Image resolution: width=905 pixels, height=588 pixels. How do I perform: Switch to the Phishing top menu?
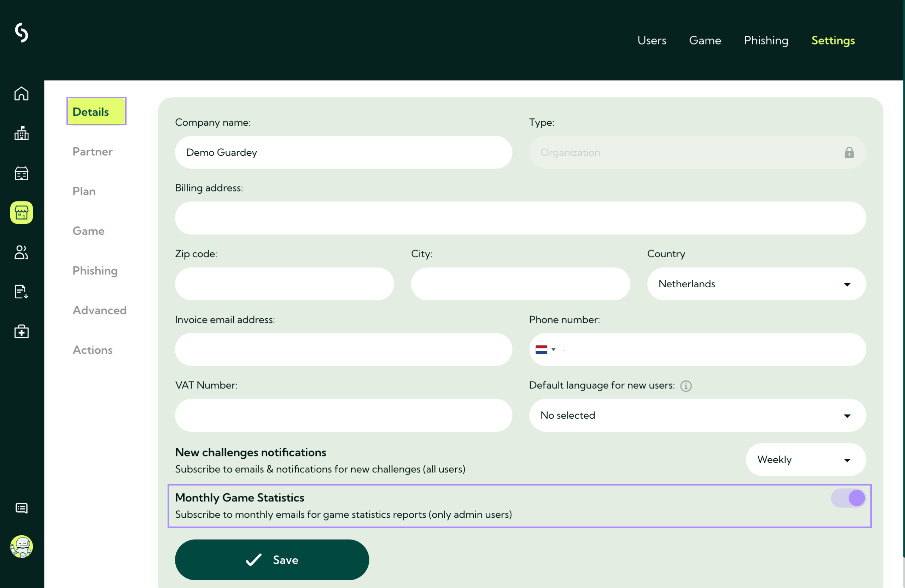[x=766, y=40]
